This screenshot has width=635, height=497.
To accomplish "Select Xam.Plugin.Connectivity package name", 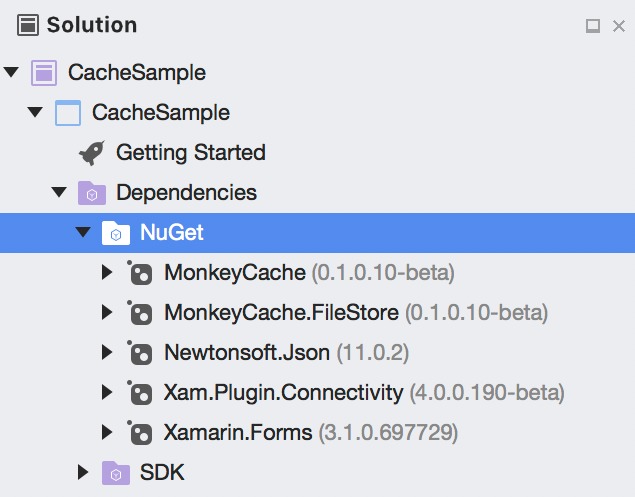I will tap(283, 392).
